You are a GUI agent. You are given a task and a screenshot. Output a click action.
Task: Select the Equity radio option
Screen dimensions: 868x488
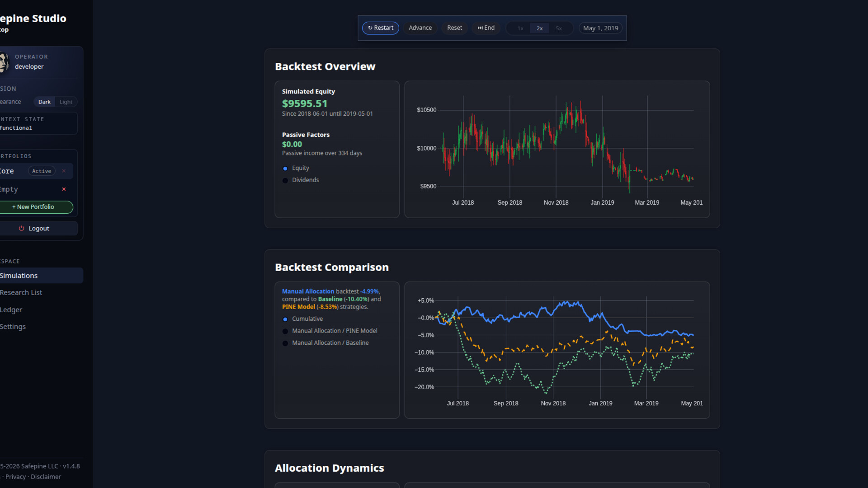[x=285, y=169]
